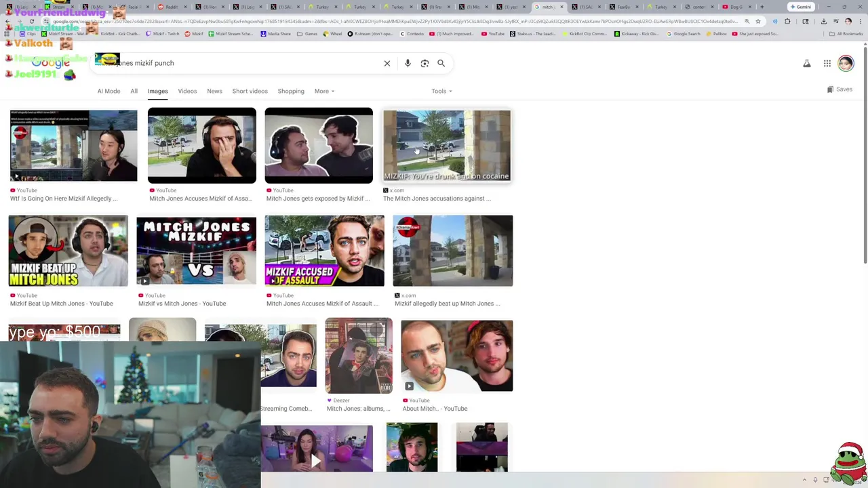This screenshot has width=868, height=488.
Task: Start a voice search with the microphone icon
Action: pyautogui.click(x=408, y=63)
